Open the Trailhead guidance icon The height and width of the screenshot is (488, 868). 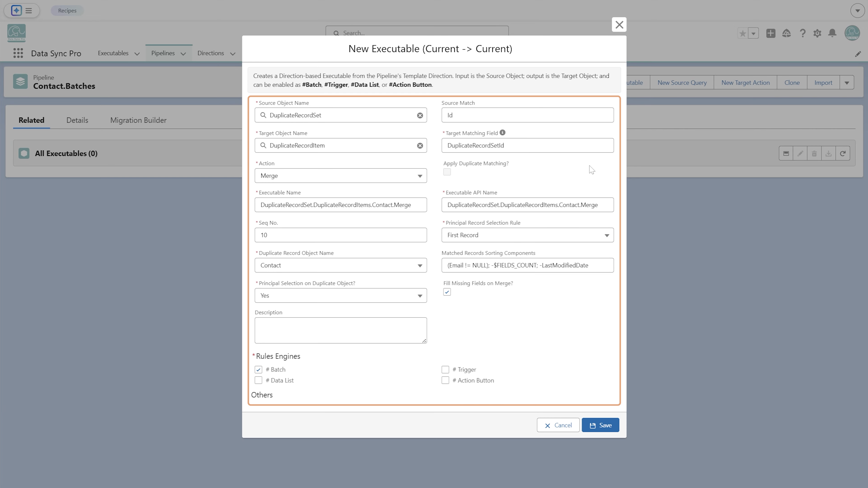787,33
